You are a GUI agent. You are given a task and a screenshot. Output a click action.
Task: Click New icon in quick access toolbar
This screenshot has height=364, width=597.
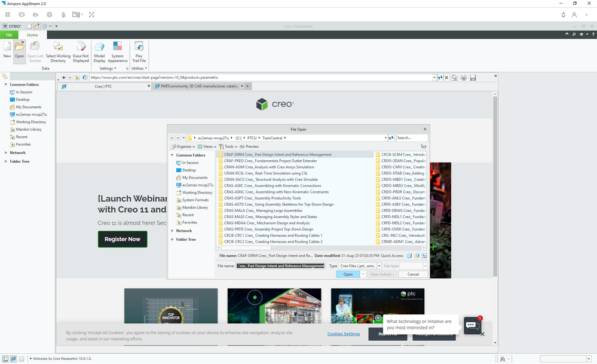[x=29, y=26]
